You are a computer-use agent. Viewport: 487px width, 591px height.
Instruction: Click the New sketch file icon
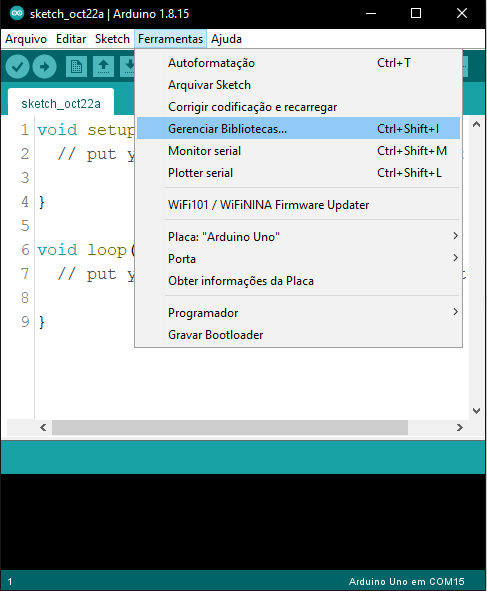pos(77,67)
